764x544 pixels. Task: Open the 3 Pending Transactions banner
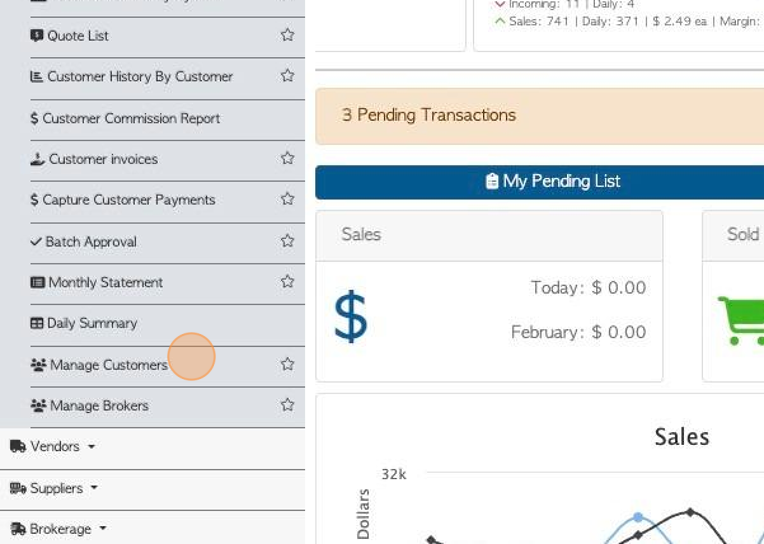[539, 116]
